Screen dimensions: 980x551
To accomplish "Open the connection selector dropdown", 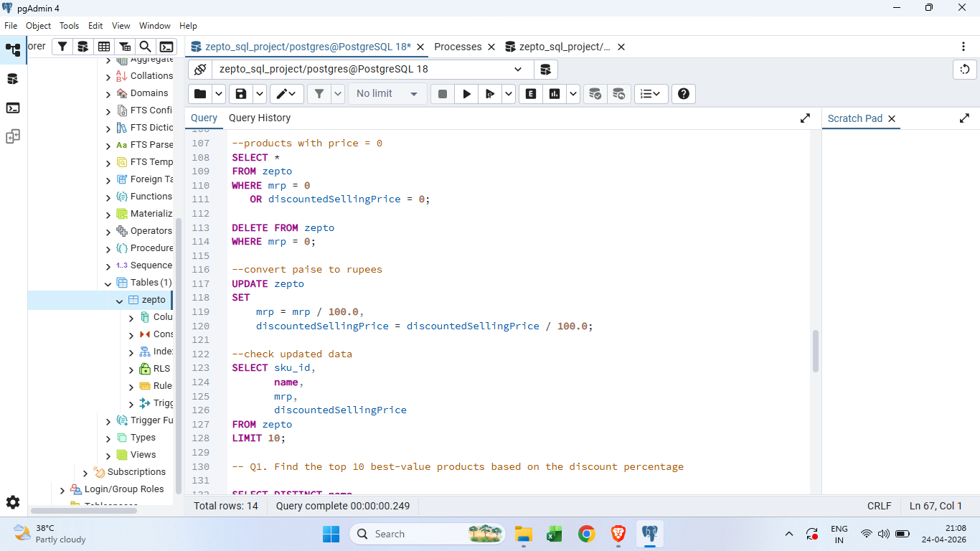I will click(372, 70).
